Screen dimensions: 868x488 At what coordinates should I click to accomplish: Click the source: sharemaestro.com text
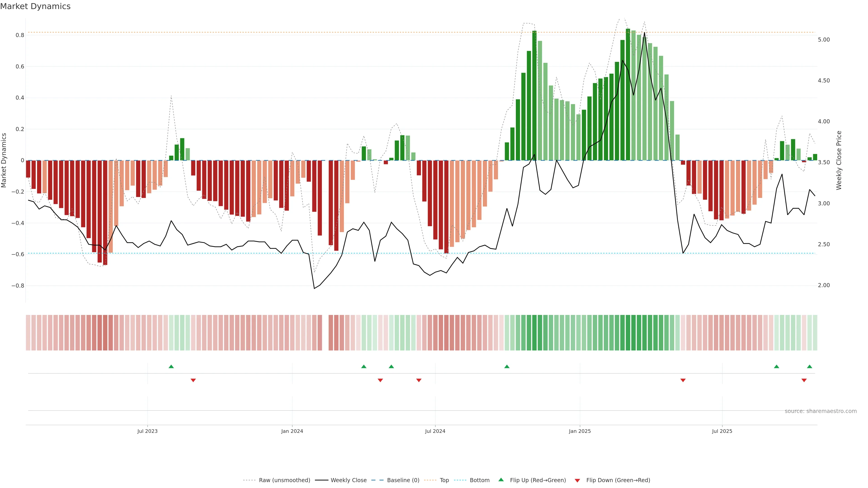[821, 411]
